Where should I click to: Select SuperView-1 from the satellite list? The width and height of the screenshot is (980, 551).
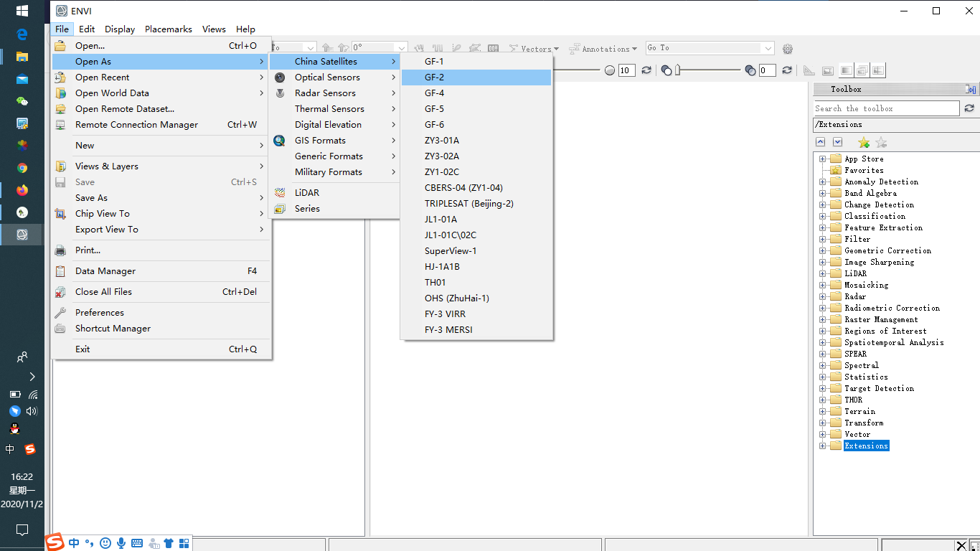[x=476, y=250]
